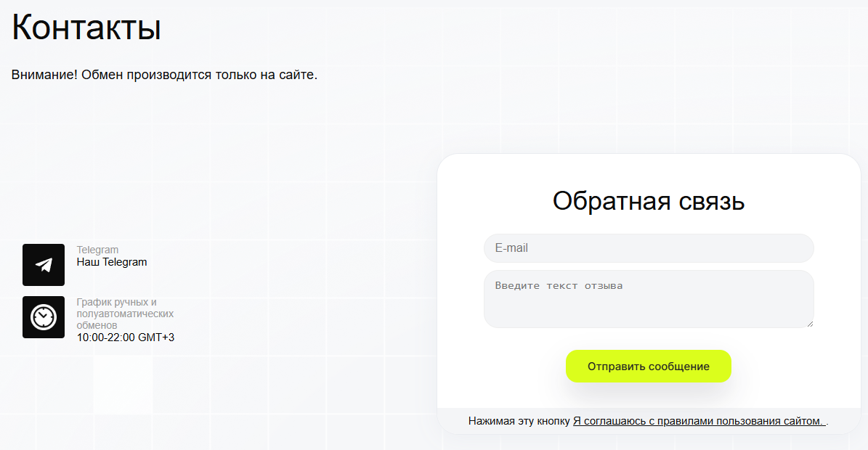
Task: Click the gray Telegram label
Action: pyautogui.click(x=97, y=250)
